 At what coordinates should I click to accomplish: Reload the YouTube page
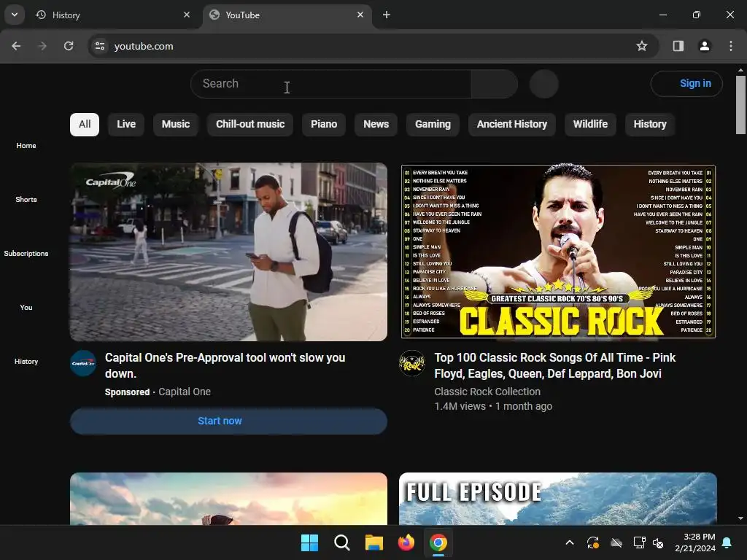69,46
